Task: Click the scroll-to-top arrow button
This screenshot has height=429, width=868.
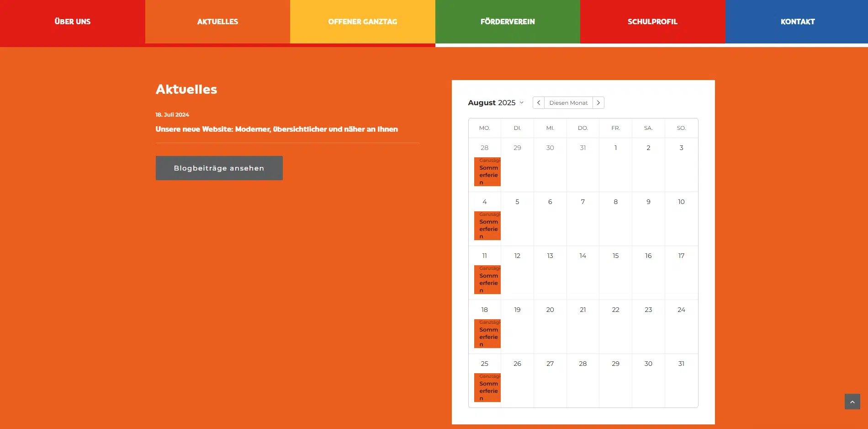Action: [852, 402]
